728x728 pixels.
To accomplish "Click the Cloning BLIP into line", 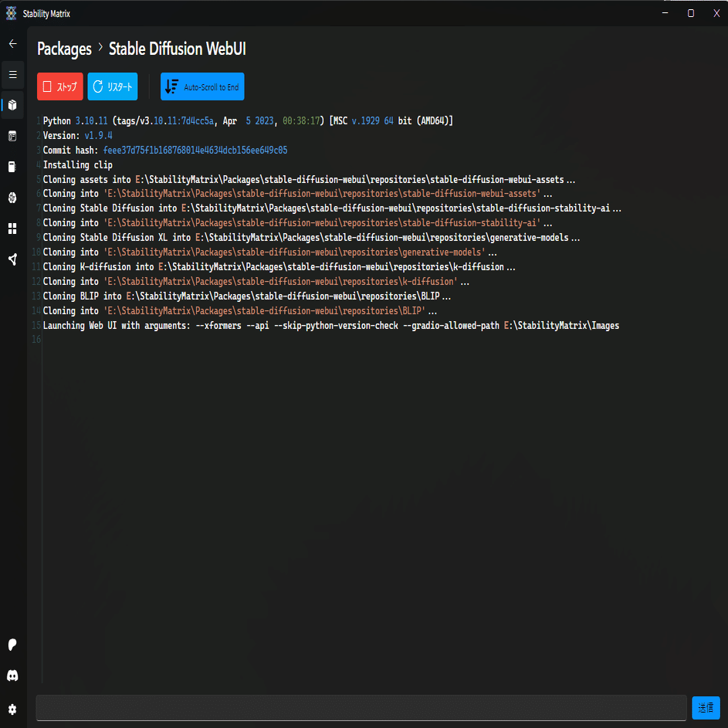I will (246, 296).
